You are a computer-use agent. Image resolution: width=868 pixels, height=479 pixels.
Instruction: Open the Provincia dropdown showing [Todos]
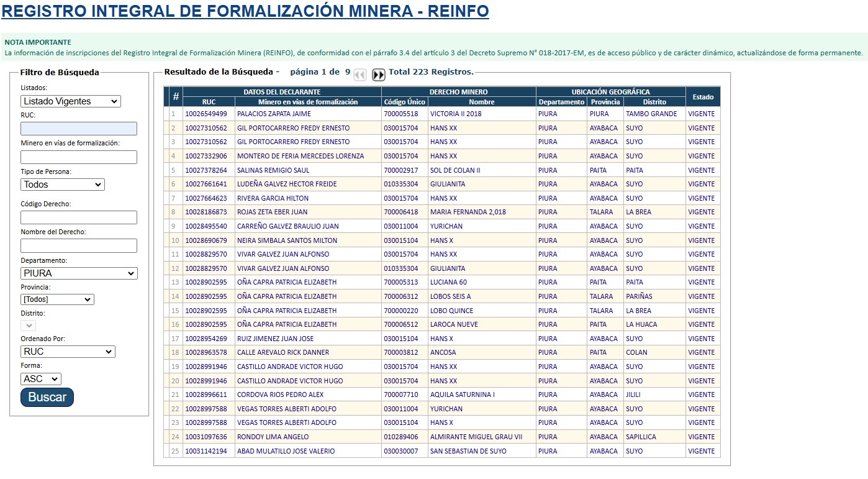tap(57, 299)
